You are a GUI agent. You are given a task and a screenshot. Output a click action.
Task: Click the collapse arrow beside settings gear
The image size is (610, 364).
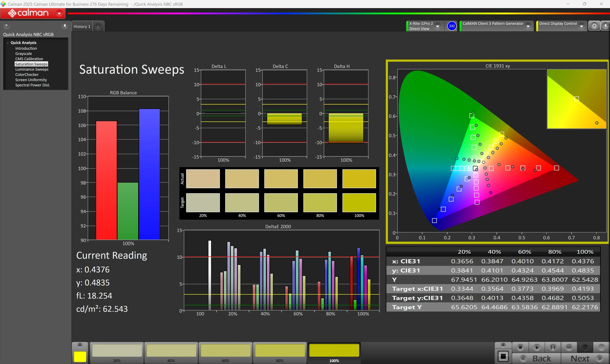[x=605, y=26]
